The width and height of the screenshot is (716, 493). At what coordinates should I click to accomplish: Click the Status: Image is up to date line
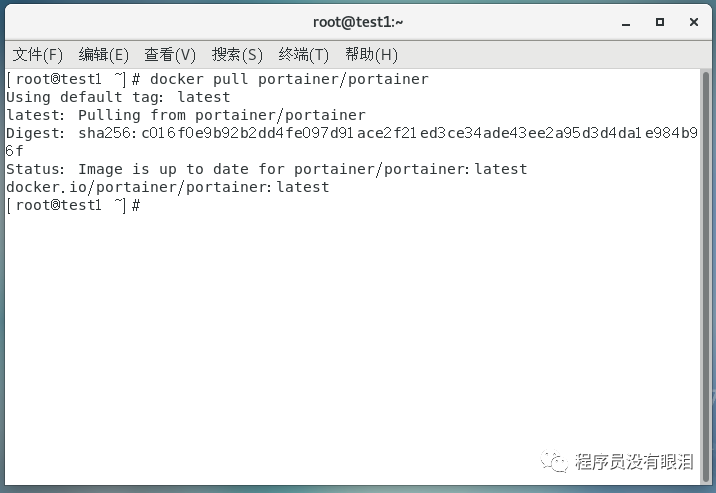coord(267,169)
